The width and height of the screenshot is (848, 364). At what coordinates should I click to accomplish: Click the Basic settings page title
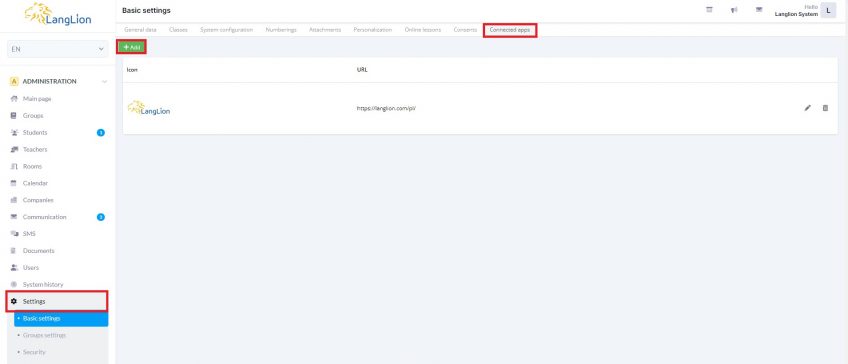click(146, 10)
